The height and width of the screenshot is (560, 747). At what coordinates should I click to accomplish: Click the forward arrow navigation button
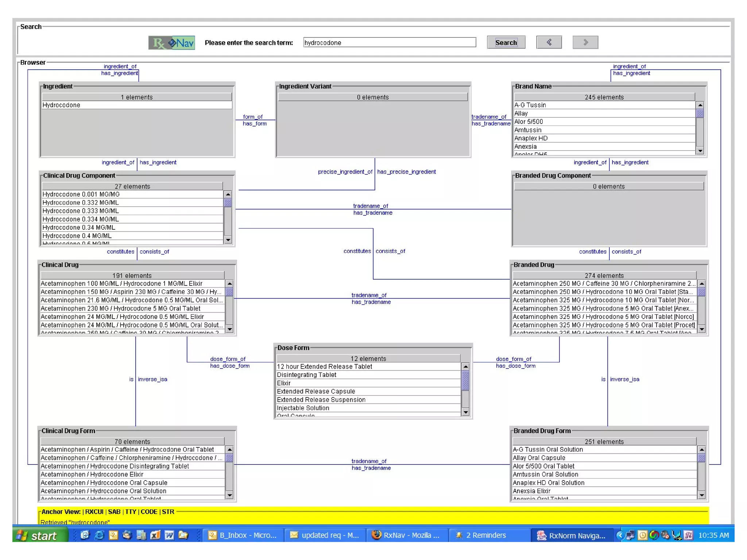point(585,42)
